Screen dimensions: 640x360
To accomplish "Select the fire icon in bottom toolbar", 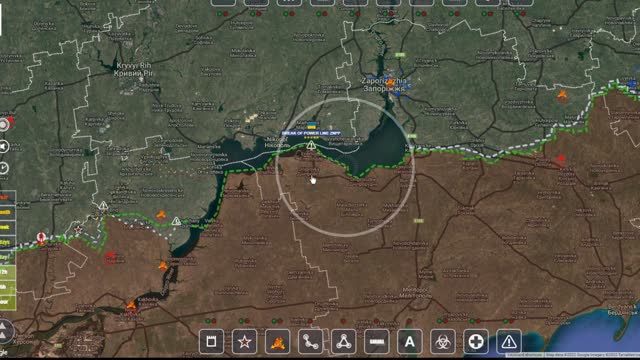I will click(278, 341).
